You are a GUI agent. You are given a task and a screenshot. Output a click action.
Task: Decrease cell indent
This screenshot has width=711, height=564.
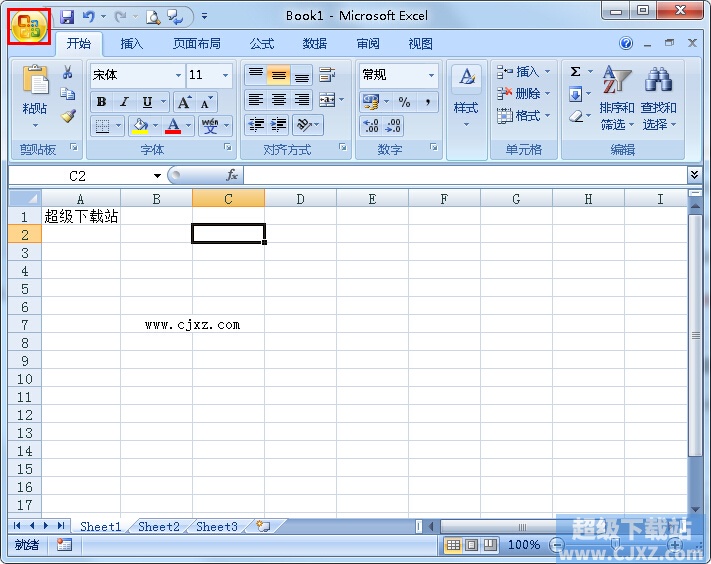click(x=256, y=124)
